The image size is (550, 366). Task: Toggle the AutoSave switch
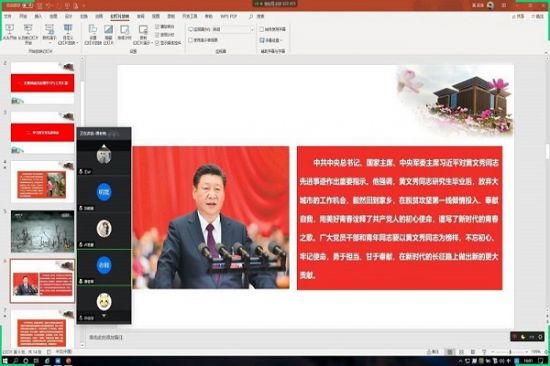click(x=27, y=5)
